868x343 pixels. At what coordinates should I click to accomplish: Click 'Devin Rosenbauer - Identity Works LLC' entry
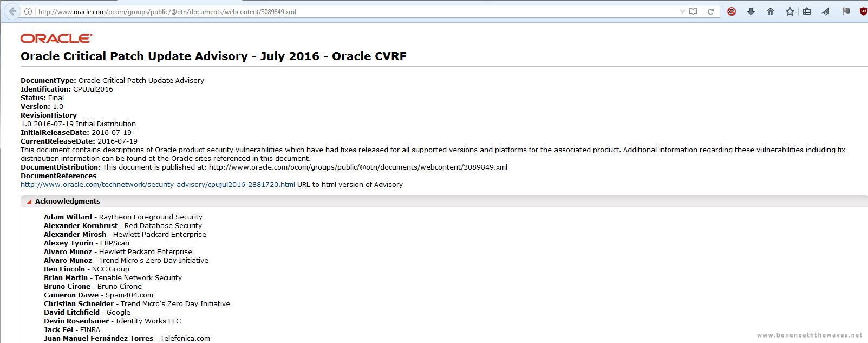(112, 321)
